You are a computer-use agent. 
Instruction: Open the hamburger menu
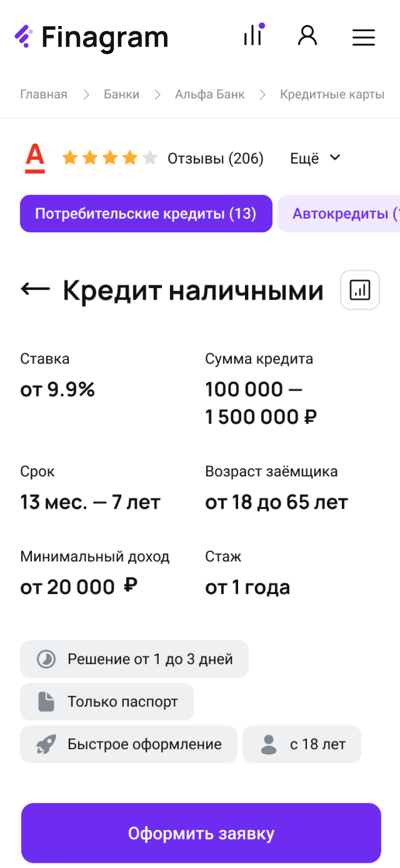click(x=363, y=37)
